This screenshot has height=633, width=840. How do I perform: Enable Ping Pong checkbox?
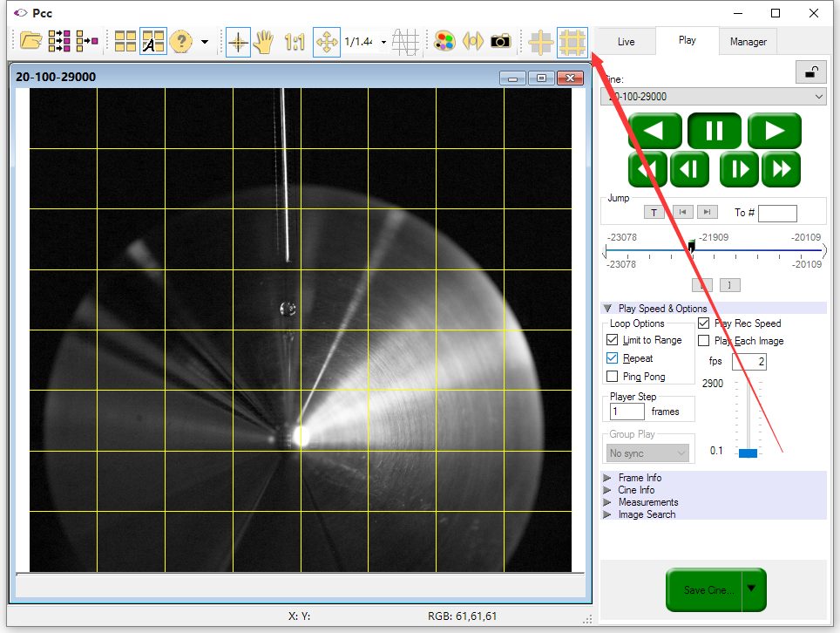pos(613,377)
